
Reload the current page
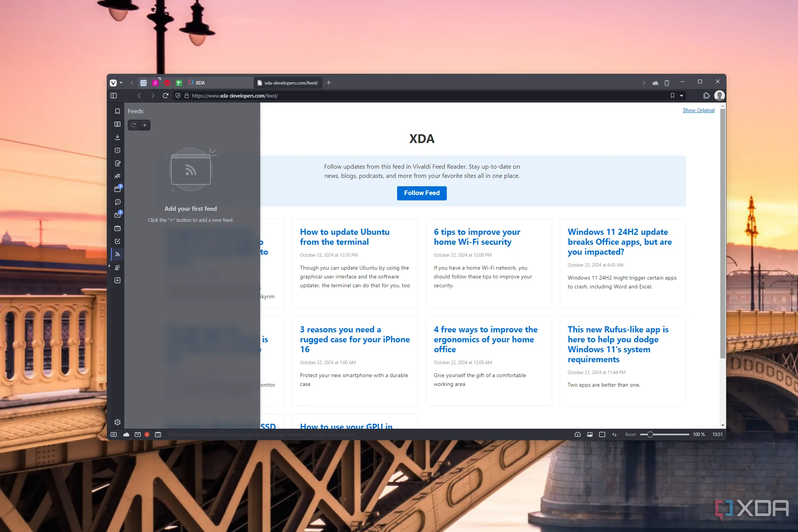pyautogui.click(x=165, y=96)
